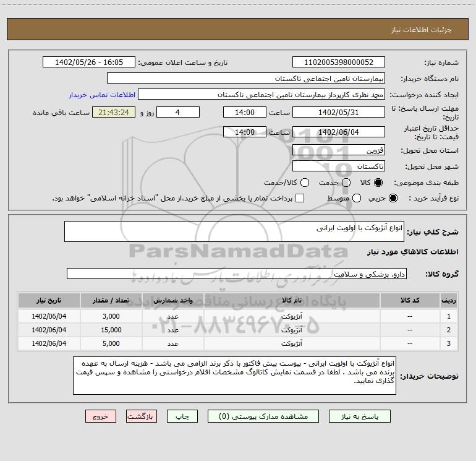Click آنژیوکت item name in row 1
This screenshot has width=476, height=461.
tap(292, 316)
